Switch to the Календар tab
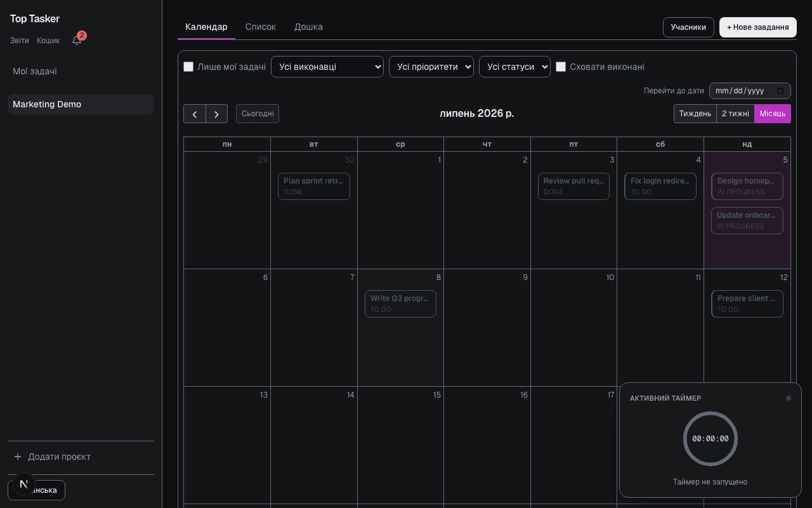The image size is (812, 508). (x=206, y=27)
